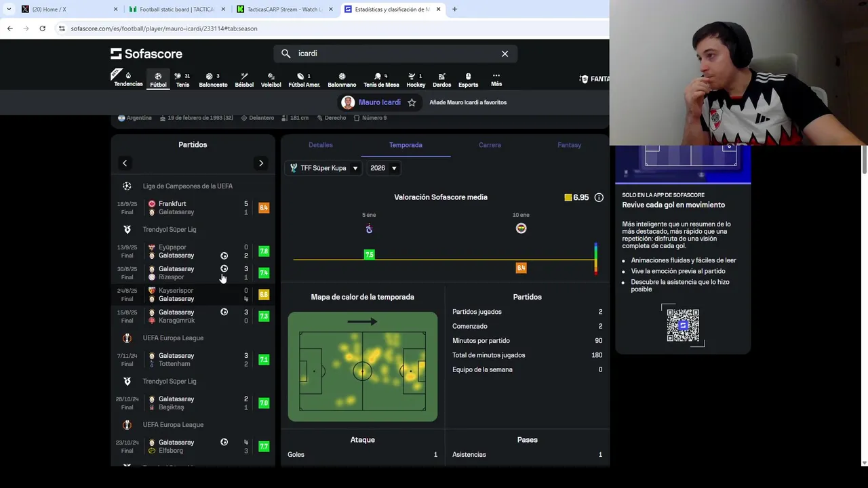868x488 pixels.
Task: Open new browser tab with plus
Action: tap(454, 9)
